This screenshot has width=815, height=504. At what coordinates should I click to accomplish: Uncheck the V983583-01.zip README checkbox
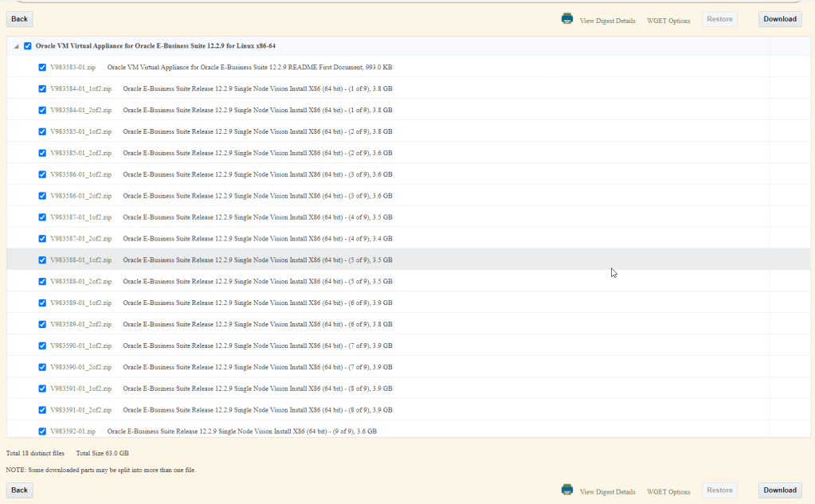(x=42, y=68)
